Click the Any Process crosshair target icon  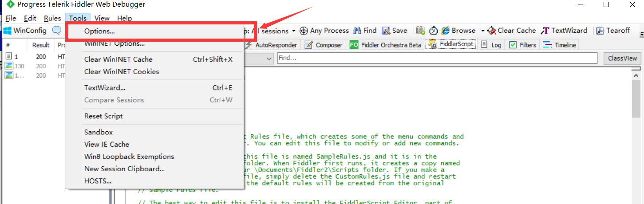(304, 31)
